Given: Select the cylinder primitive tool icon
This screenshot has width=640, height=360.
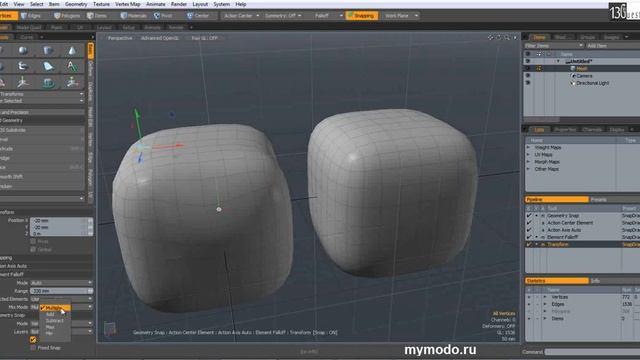Looking at the screenshot, I should 48,51.
